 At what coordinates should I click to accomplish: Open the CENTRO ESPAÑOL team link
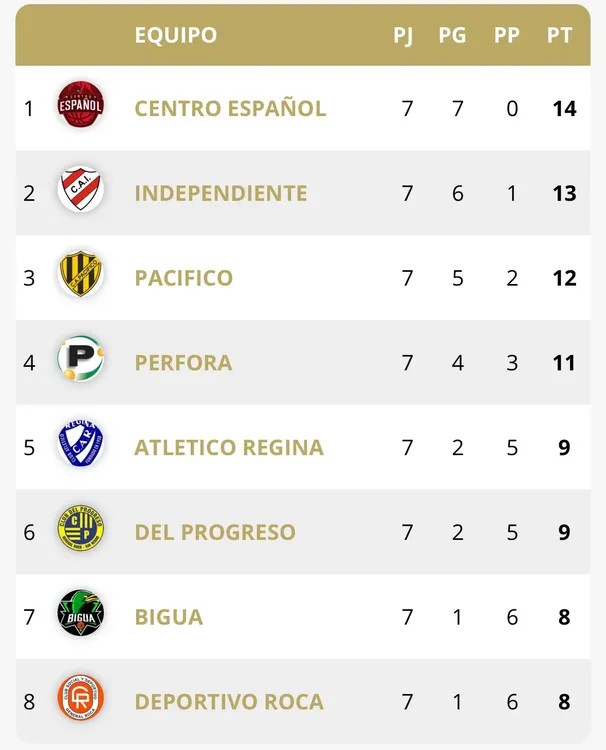click(230, 108)
